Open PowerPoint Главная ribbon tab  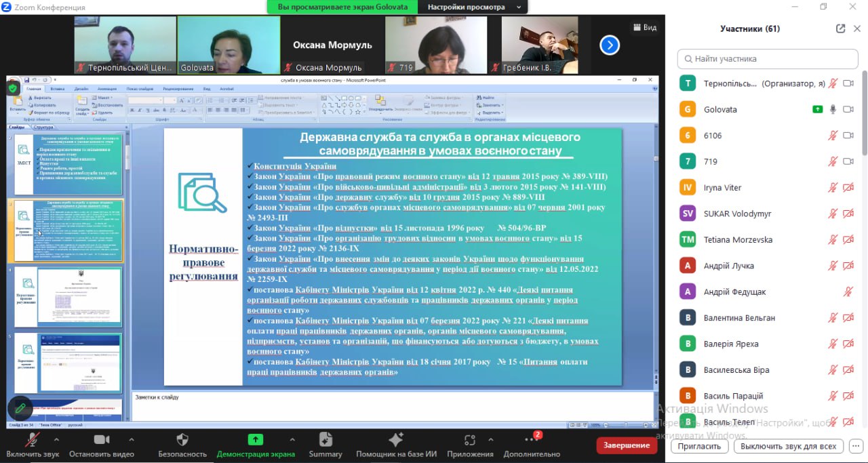coord(34,89)
